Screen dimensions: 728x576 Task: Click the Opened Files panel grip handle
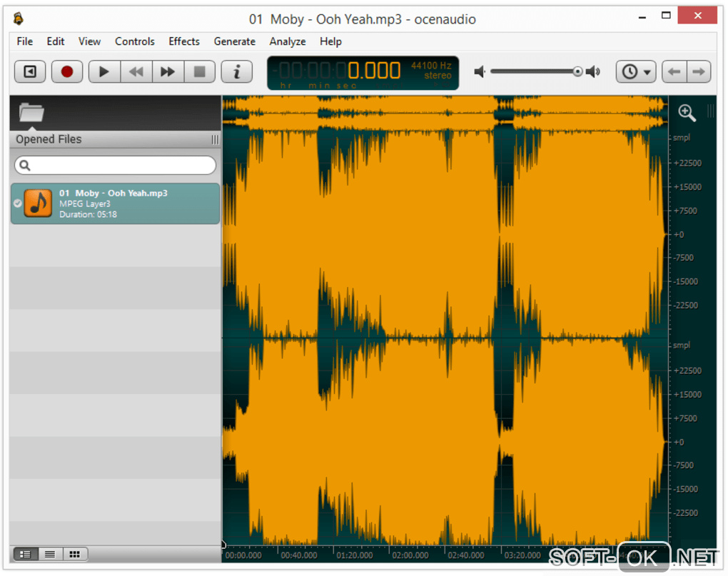point(215,140)
